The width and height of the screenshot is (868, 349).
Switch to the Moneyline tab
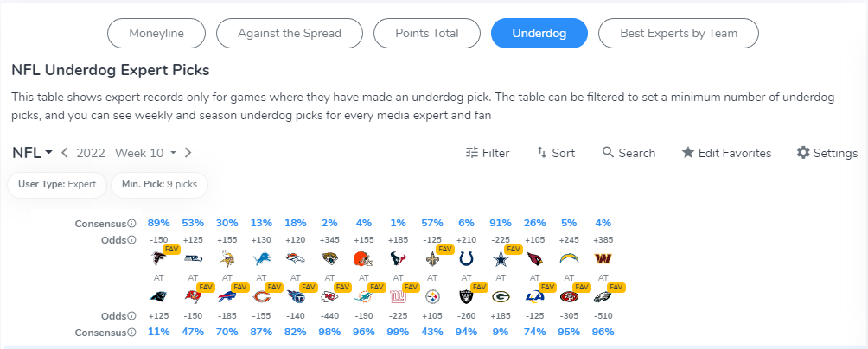[156, 34]
